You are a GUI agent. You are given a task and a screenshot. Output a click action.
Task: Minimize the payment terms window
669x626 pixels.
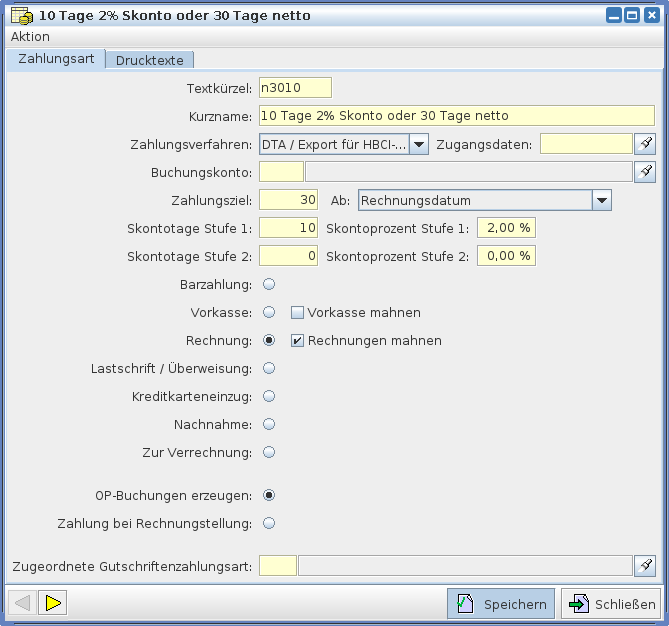[x=614, y=15]
